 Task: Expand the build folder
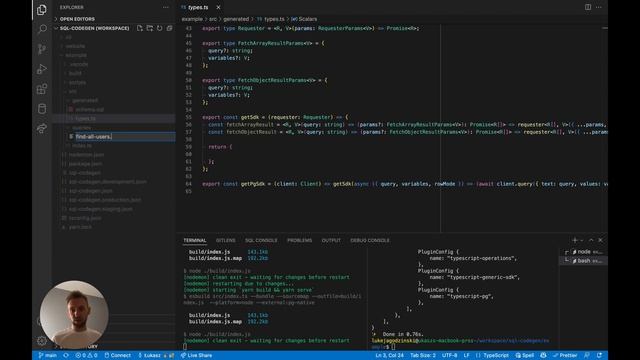[75, 73]
